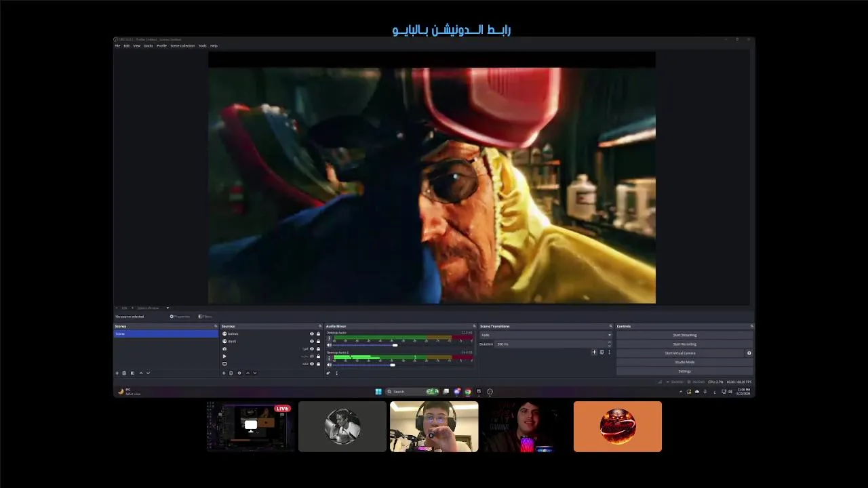Select the LIVE screen share thumbnail
Viewport: 868px width, 488px height.
250,426
